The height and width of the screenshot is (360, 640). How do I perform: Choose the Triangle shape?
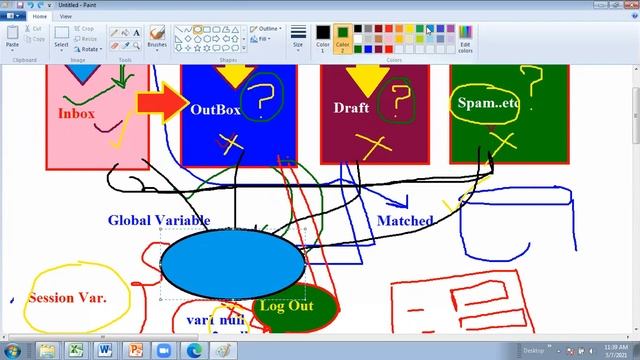pos(235,30)
